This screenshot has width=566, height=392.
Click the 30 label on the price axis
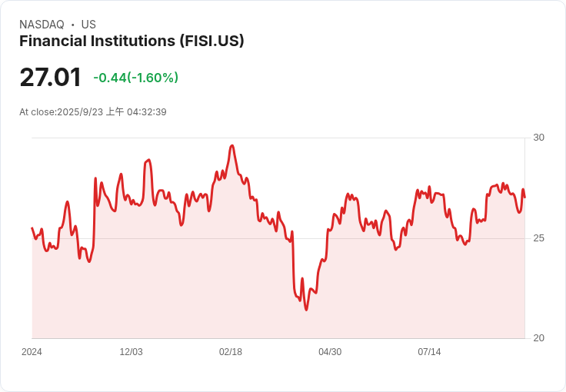[x=539, y=138]
